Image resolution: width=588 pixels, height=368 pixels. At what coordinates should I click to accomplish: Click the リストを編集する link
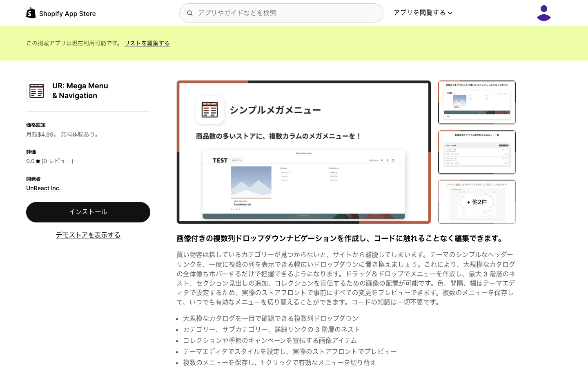pos(147,43)
